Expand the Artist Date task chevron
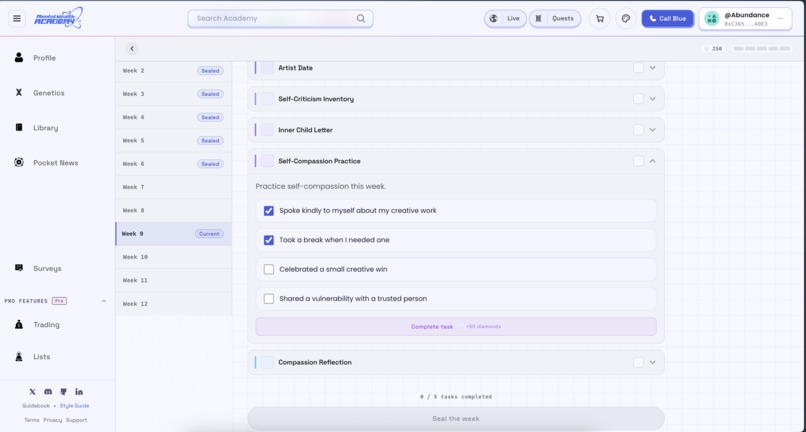 653,68
